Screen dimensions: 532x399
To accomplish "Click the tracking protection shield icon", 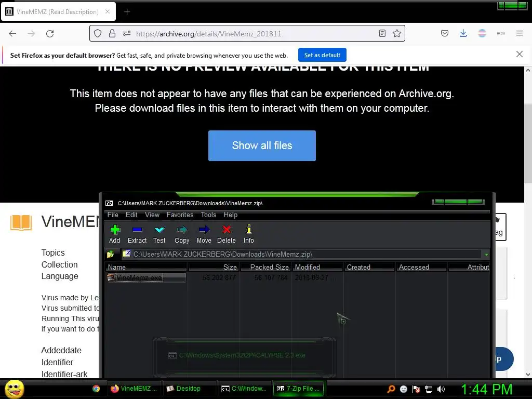I will [98, 34].
